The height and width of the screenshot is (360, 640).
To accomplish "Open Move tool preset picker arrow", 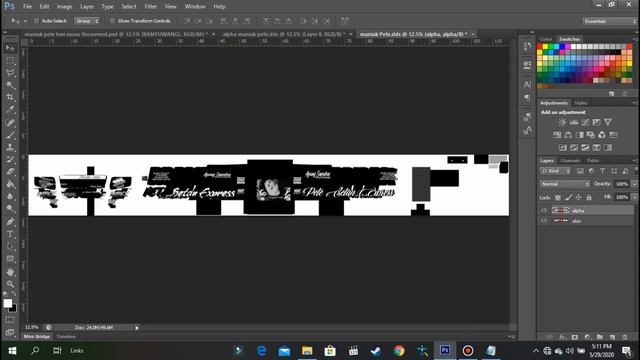I will [x=25, y=21].
